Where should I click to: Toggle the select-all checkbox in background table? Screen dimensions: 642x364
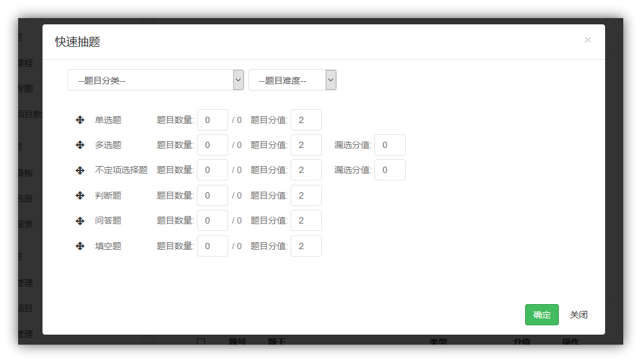point(201,342)
